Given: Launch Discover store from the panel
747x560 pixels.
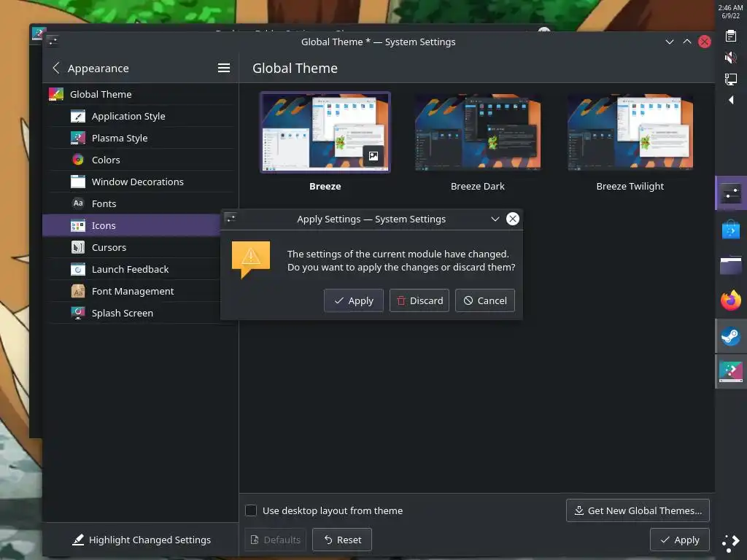Looking at the screenshot, I should point(731,230).
